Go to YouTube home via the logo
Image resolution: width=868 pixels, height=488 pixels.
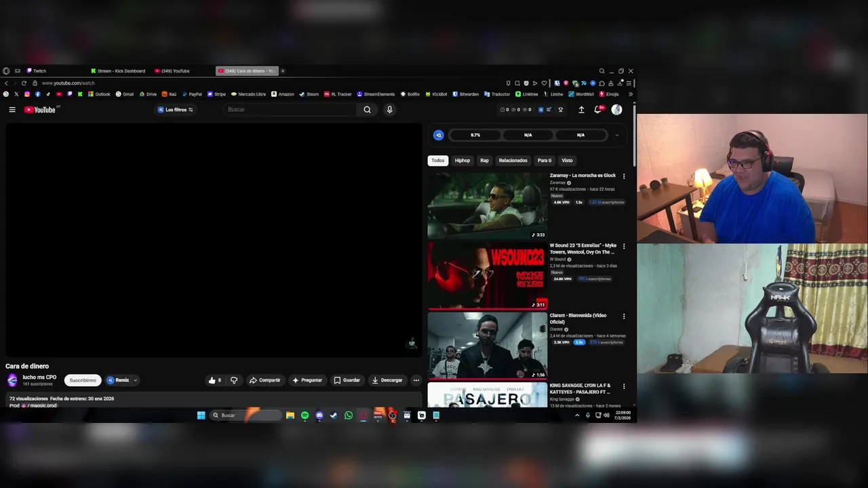pyautogui.click(x=40, y=110)
